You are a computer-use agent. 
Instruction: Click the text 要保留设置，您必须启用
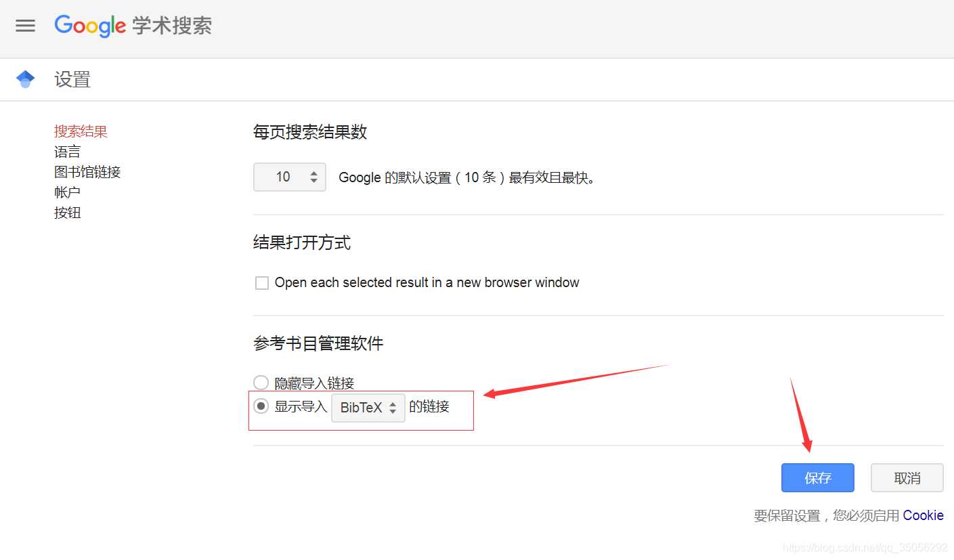(x=827, y=515)
